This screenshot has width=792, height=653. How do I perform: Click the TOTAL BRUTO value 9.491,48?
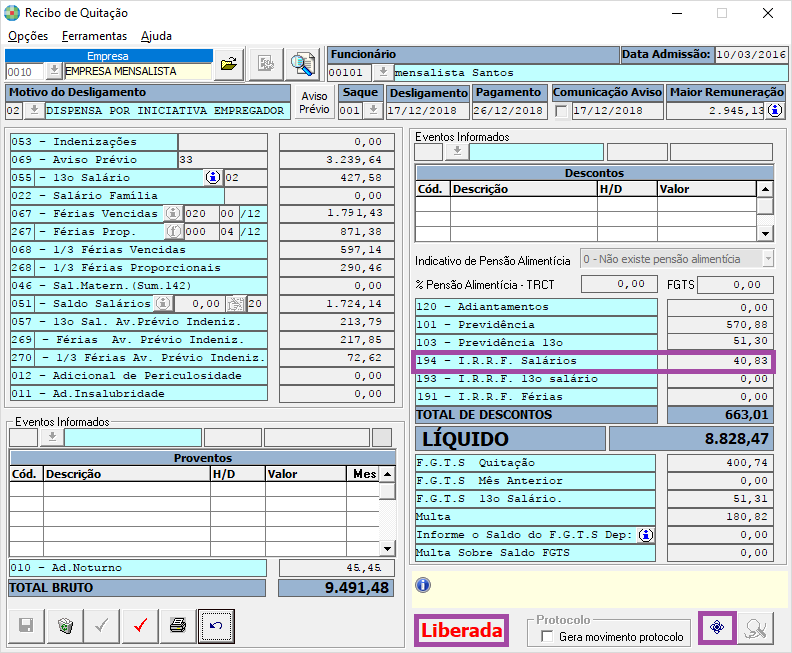point(336,588)
